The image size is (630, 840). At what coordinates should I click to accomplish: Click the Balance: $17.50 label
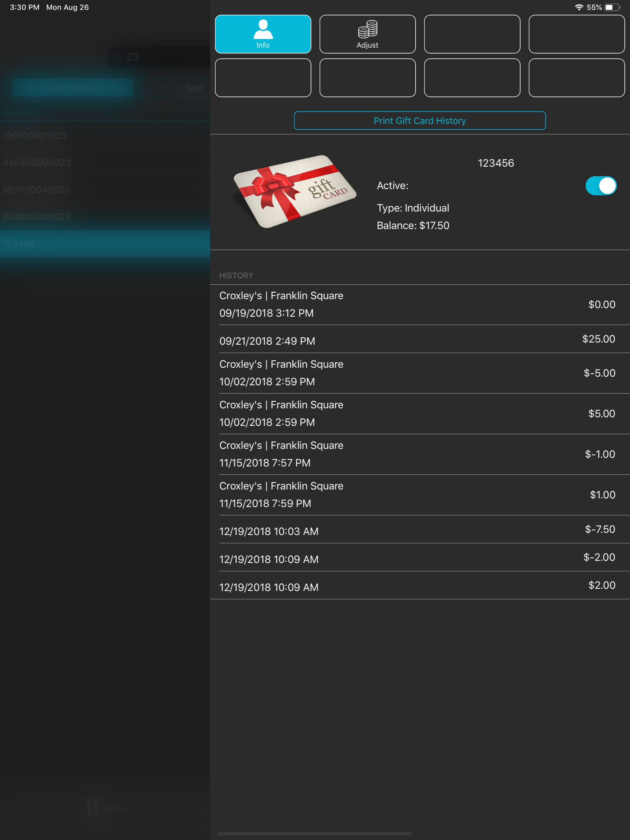(413, 226)
